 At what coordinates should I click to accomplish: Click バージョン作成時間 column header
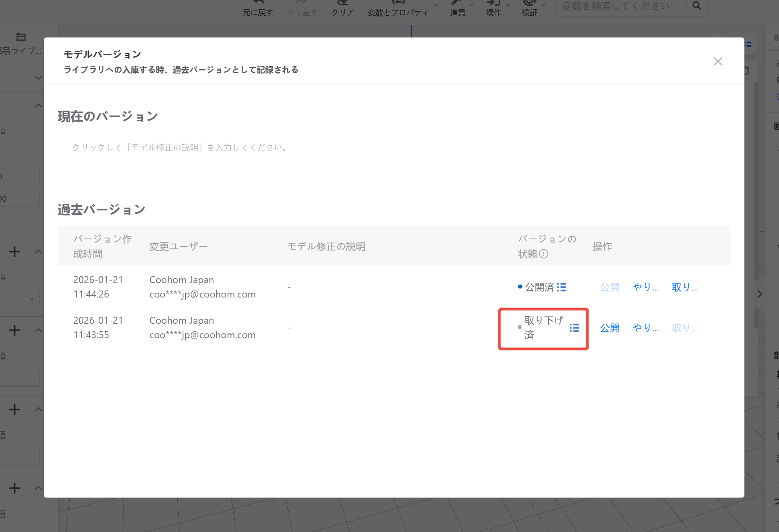tap(102, 246)
